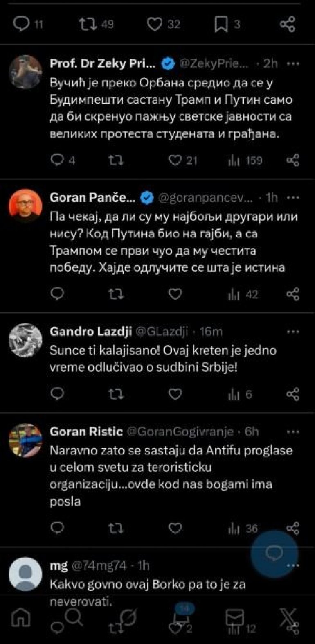Repost the main tweet with 49 reposts
The width and height of the screenshot is (315, 644).
(x=87, y=25)
